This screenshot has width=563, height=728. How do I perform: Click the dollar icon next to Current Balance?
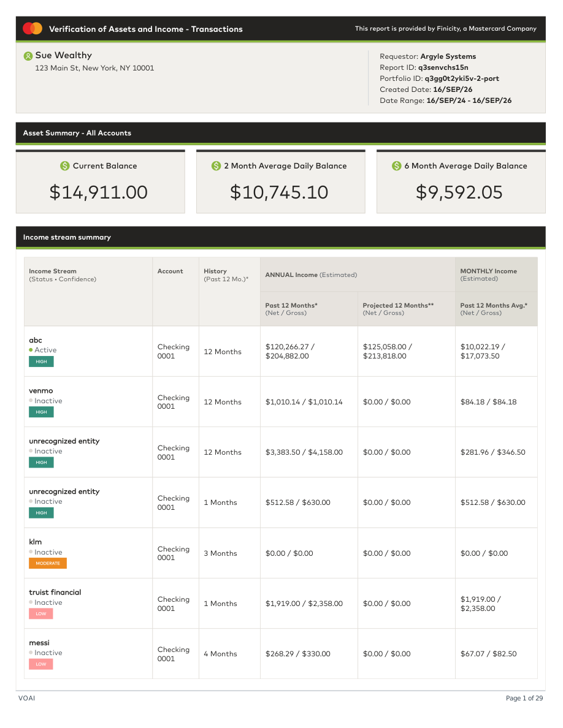[x=65, y=165]
